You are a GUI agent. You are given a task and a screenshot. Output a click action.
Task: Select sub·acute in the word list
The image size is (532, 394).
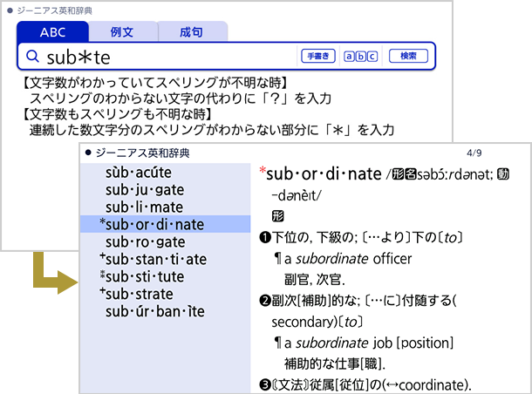pos(143,173)
